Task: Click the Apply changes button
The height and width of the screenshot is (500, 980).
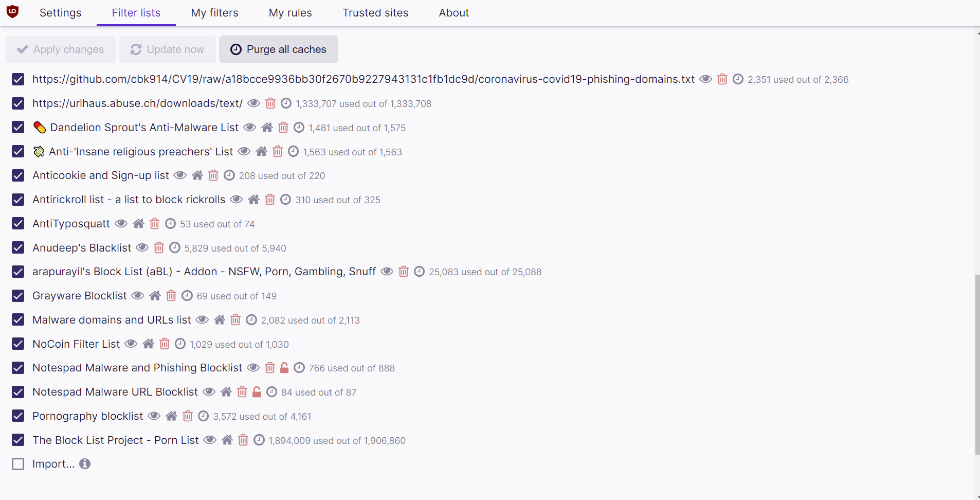Action: tap(60, 49)
